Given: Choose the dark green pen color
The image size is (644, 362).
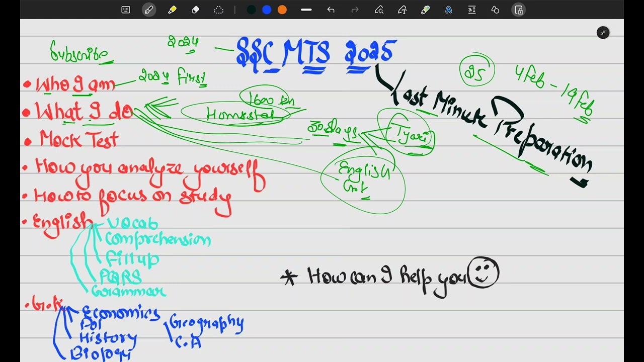Looking at the screenshot, I should 251,10.
